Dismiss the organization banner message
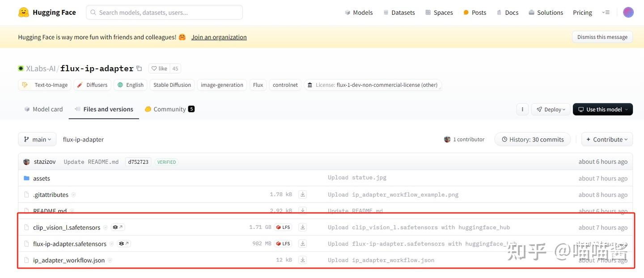Viewport: 644px width, 278px height. pyautogui.click(x=602, y=37)
